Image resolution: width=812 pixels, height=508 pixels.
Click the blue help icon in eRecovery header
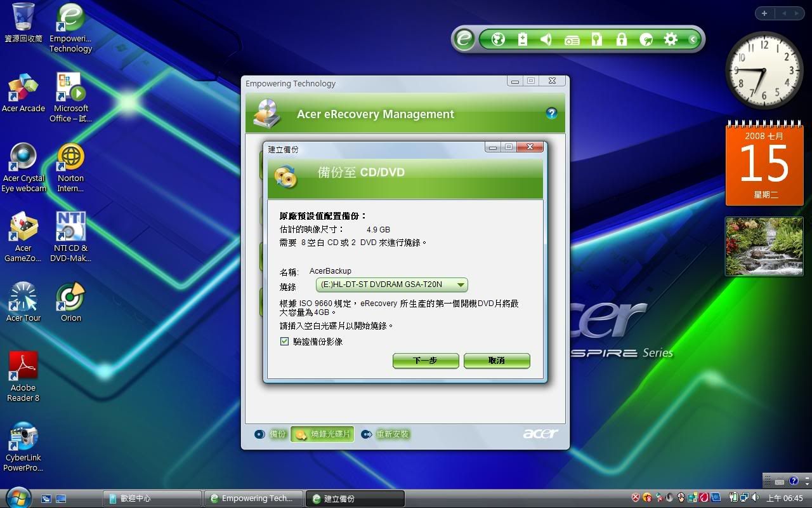point(551,114)
